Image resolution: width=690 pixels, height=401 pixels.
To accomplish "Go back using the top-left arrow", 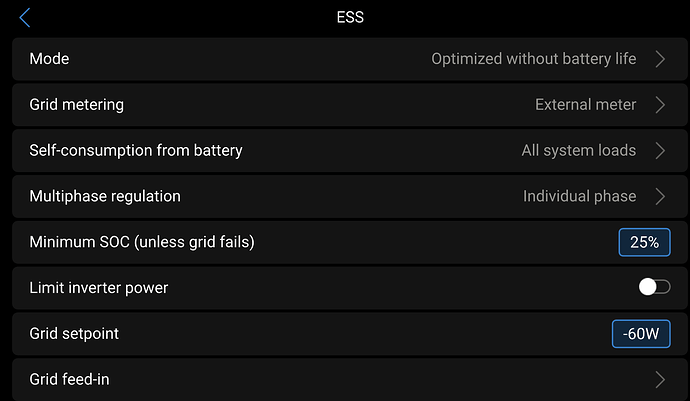I will 25,17.
